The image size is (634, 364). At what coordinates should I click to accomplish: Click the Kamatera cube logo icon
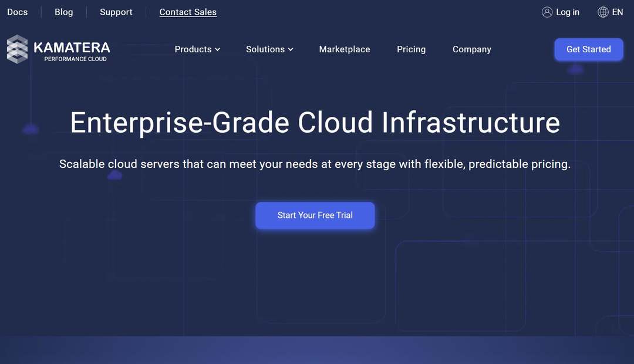click(17, 49)
